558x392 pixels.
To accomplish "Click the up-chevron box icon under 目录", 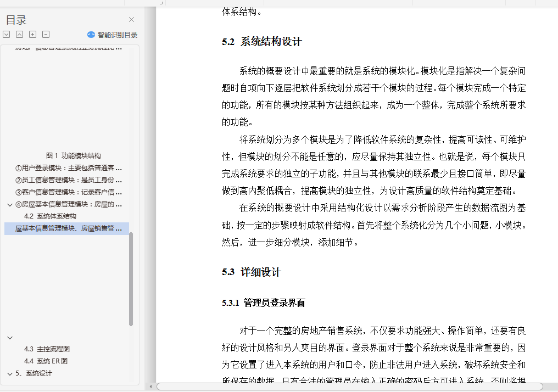I will tap(20, 34).
